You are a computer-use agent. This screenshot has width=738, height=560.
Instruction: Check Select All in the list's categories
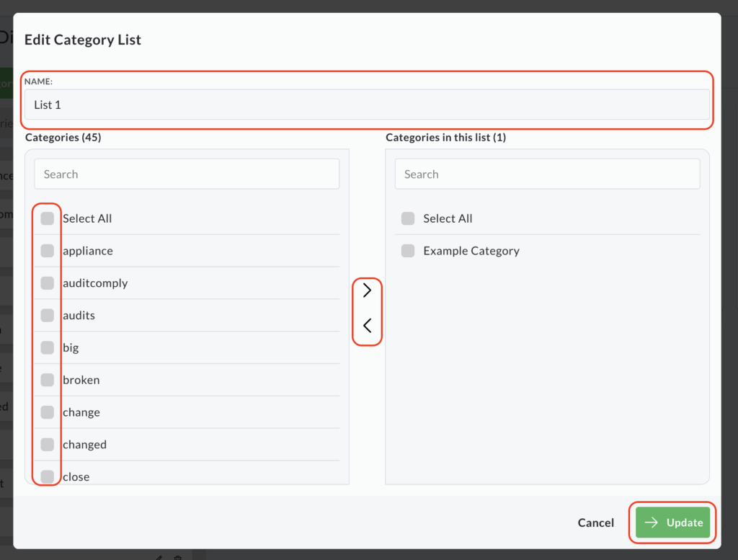point(408,218)
